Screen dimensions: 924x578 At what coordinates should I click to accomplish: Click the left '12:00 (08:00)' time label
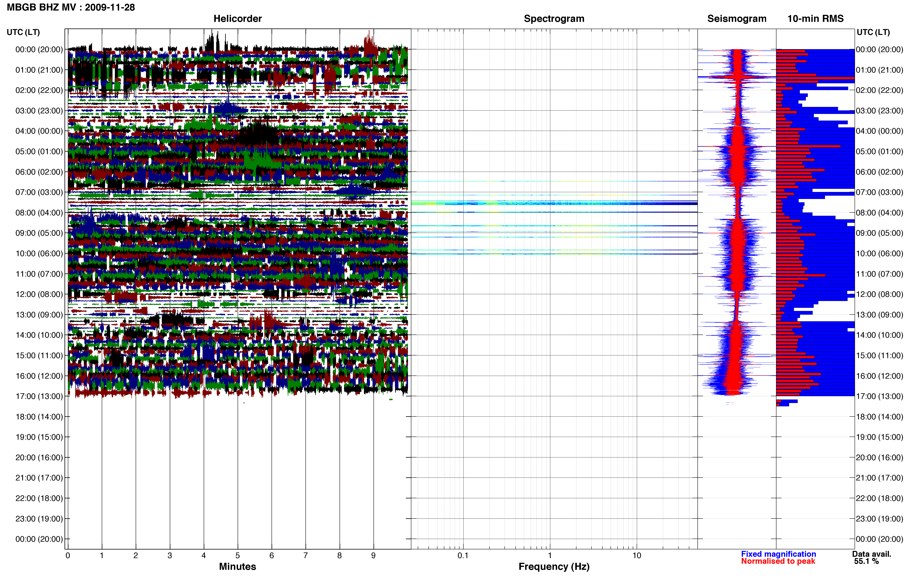[x=39, y=294]
